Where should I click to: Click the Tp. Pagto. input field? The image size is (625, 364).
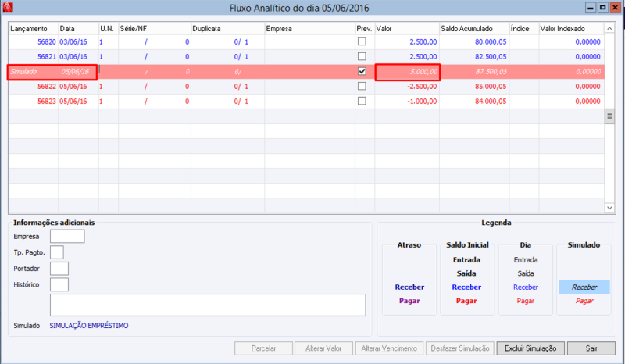(57, 252)
